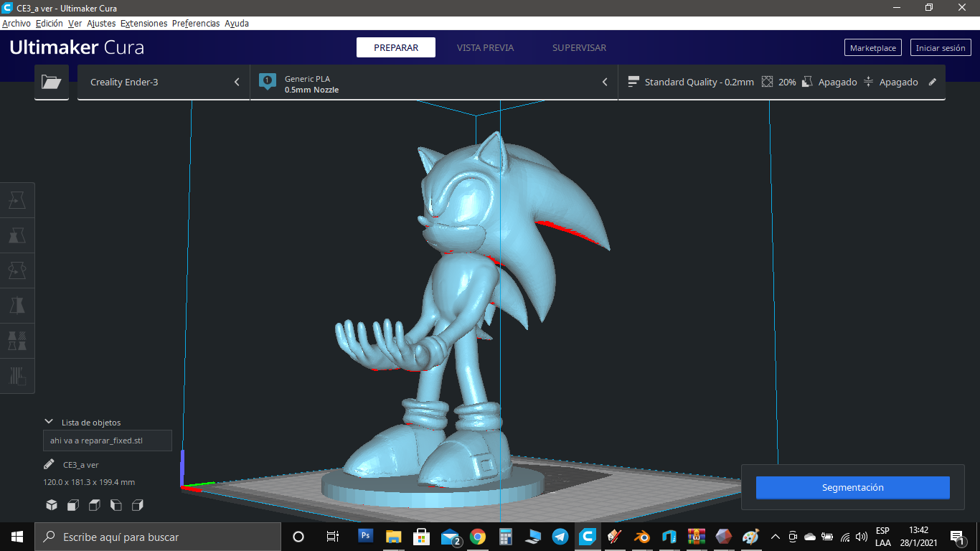Image resolution: width=980 pixels, height=551 pixels.
Task: Select the Mirror tool
Action: [17, 306]
